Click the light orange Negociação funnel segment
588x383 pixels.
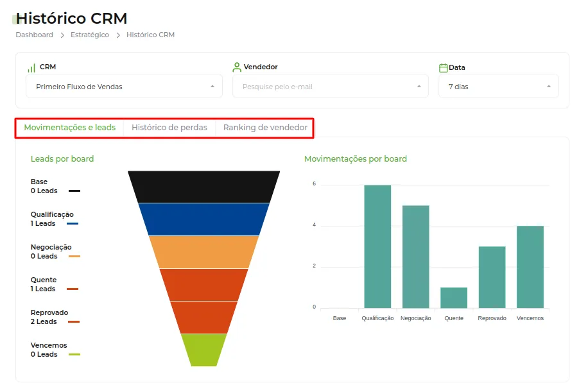point(203,252)
